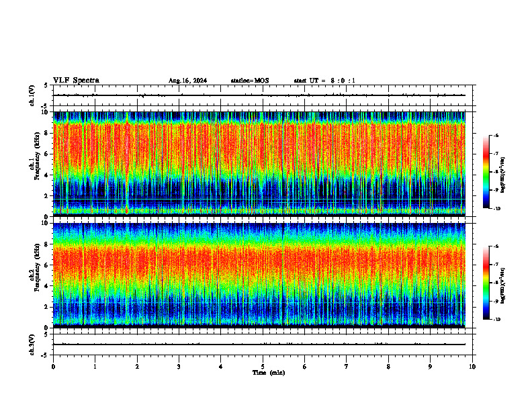This screenshot has height=411, width=532.
Task: Click inside the ch.2 spectrogram panel
Action: point(259,275)
